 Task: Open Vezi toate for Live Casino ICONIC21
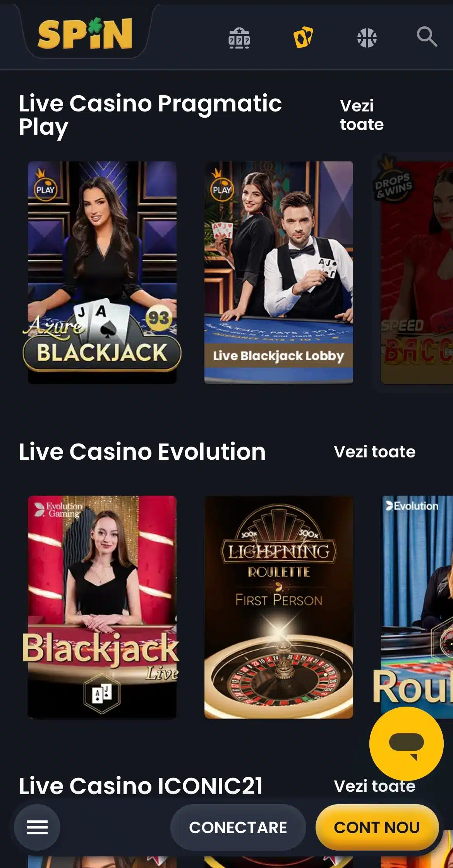coord(374,786)
